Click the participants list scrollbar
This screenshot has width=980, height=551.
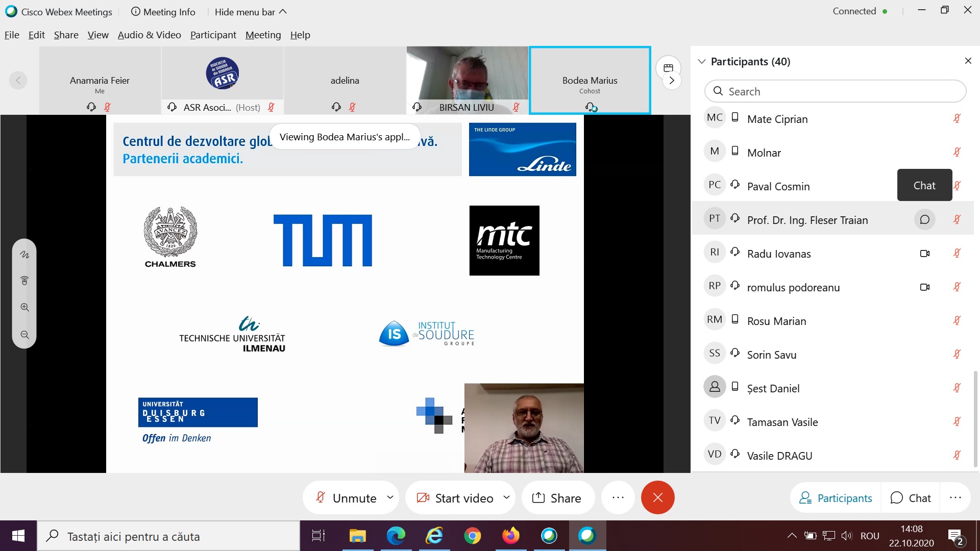tap(975, 418)
